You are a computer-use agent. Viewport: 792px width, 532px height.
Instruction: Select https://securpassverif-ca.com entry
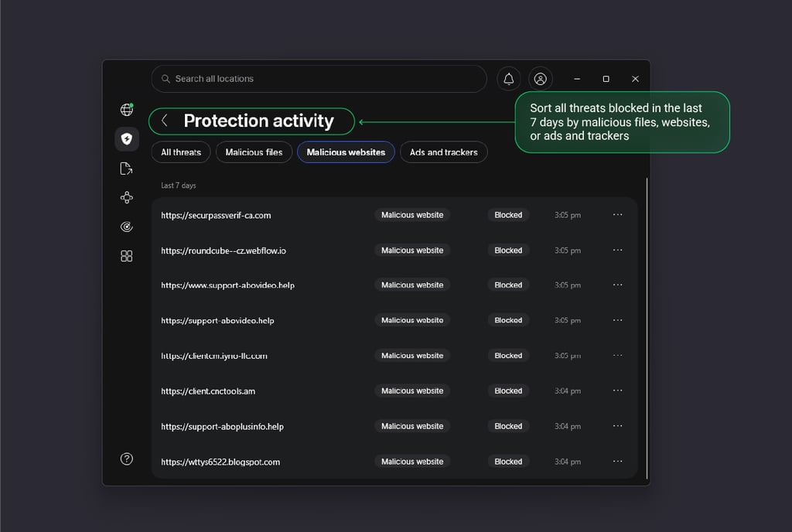216,216
